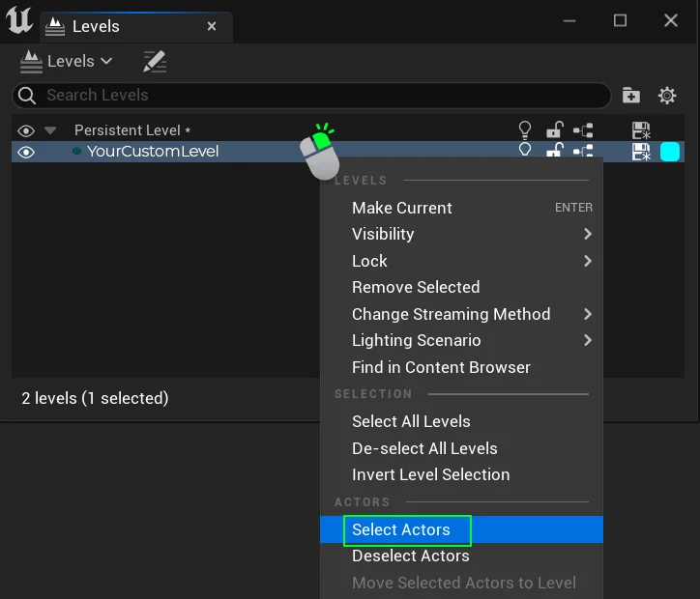Screen dimensions: 700x599
Task: Save the Persistent Level using disk icon
Action: pos(641,130)
